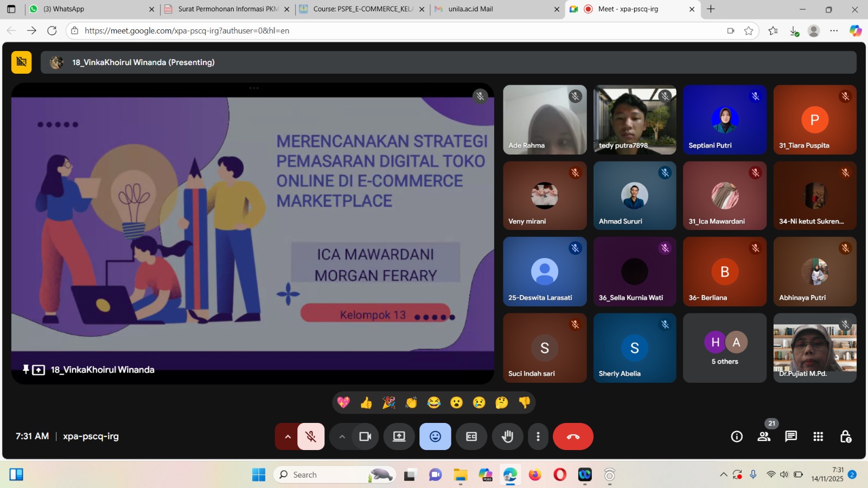The width and height of the screenshot is (868, 488).
Task: Open host controls lock icon
Action: (x=845, y=436)
